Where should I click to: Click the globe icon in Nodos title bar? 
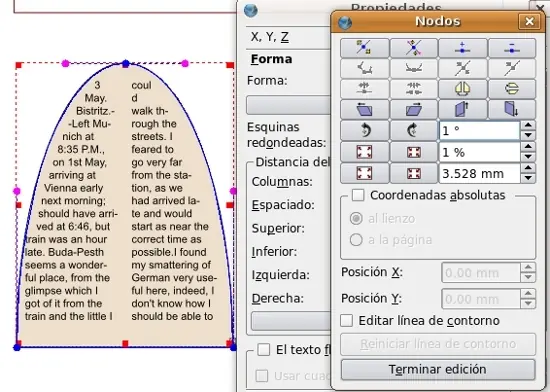point(345,23)
